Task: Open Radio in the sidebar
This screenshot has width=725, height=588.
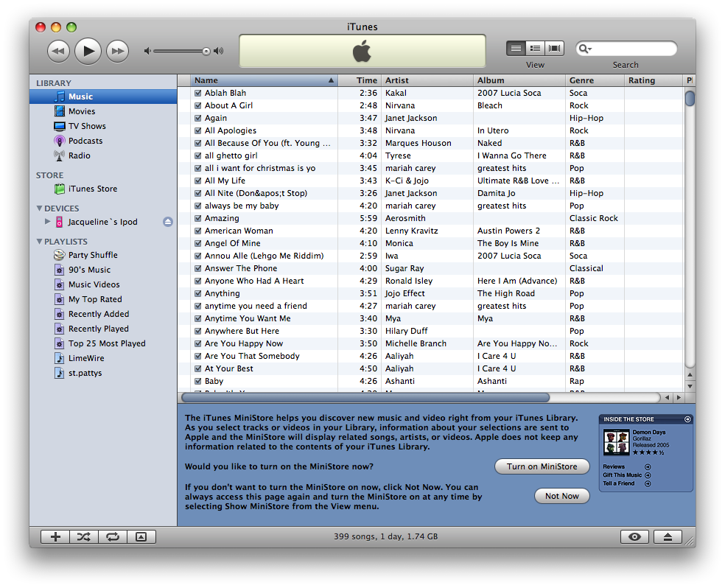Action: (x=79, y=155)
